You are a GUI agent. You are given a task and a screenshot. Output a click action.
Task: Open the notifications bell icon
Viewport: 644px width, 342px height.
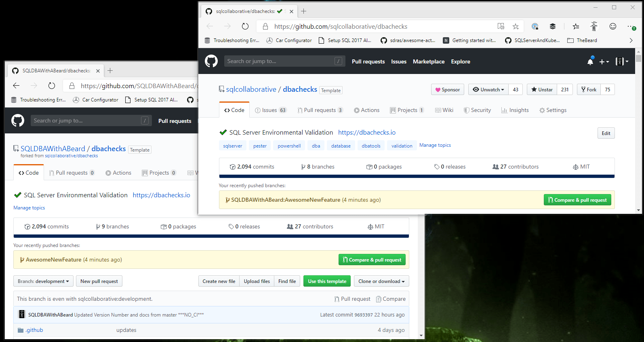click(590, 61)
